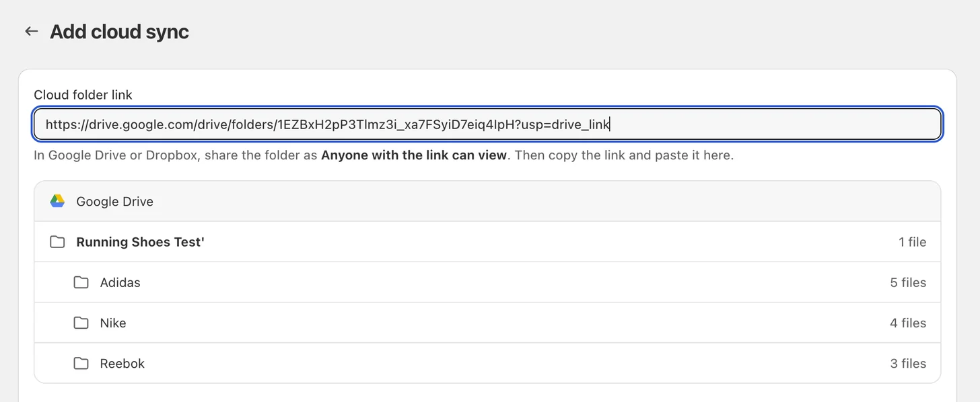
Task: Click the Google Drive logo icon
Action: (x=57, y=201)
